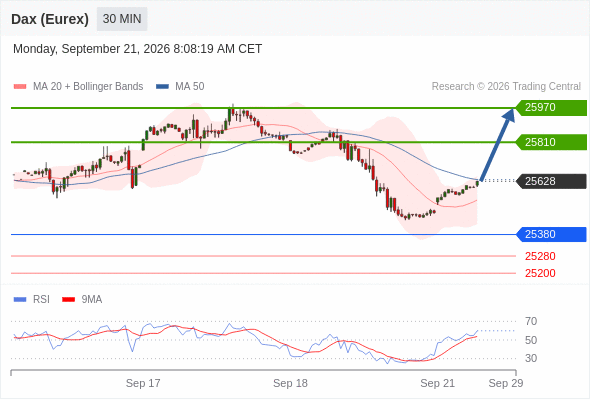Click the 25810 resistance price tag

click(551, 142)
